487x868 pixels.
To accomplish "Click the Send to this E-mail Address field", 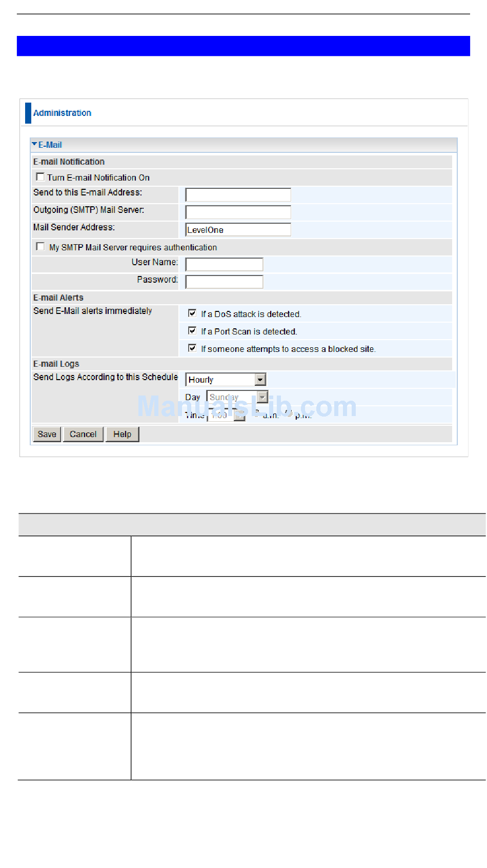I will pos(238,195).
